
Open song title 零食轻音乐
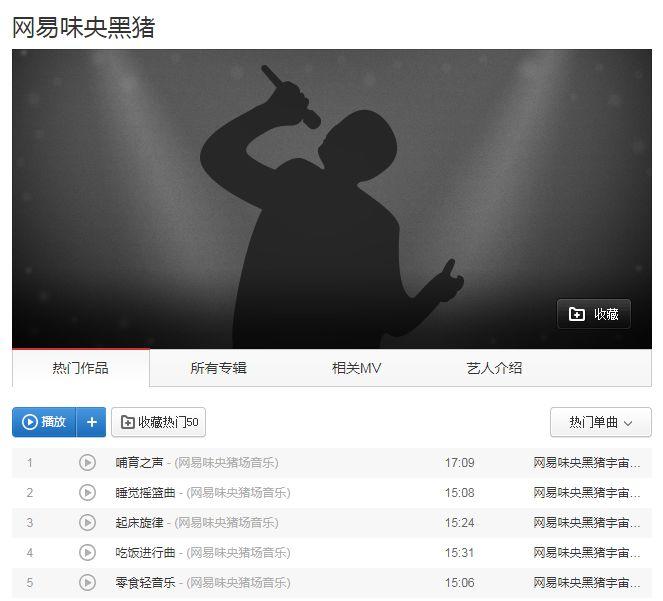pyautogui.click(x=145, y=583)
